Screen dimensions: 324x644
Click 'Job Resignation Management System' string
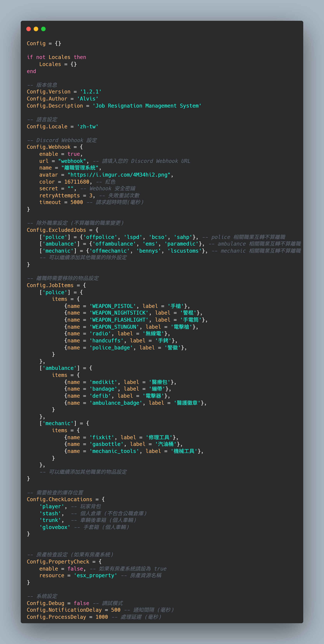[147, 106]
